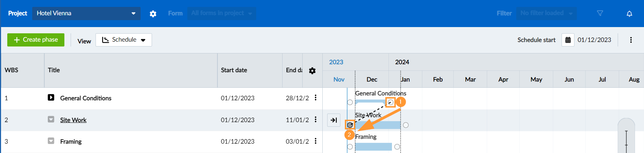Open table column settings gear

pyautogui.click(x=312, y=71)
